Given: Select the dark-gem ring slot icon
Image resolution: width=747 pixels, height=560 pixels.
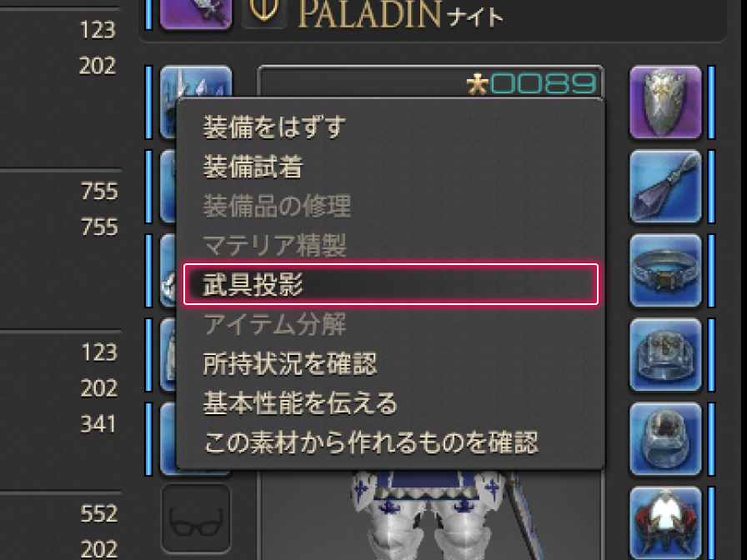Looking at the screenshot, I should click(665, 439).
